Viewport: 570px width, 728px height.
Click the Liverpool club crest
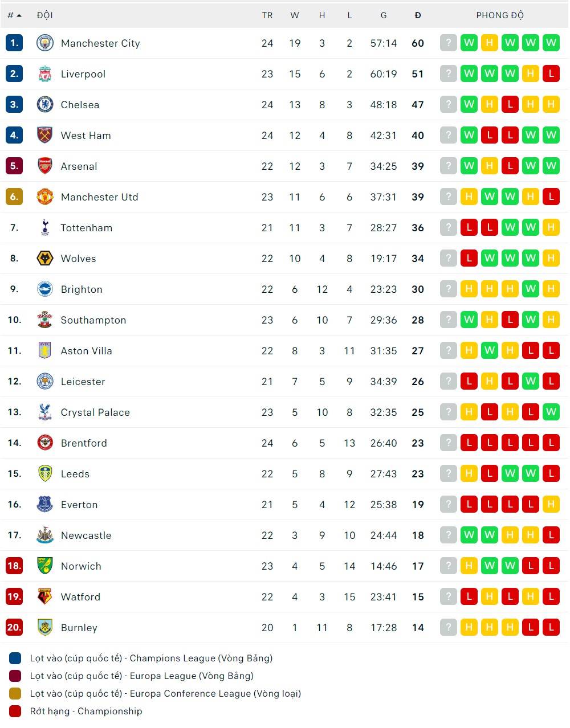(x=44, y=74)
